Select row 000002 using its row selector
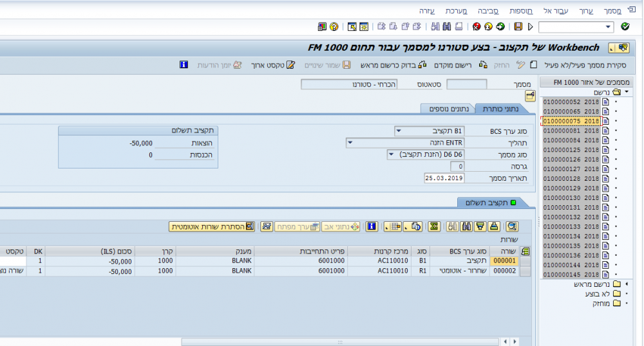 (526, 271)
